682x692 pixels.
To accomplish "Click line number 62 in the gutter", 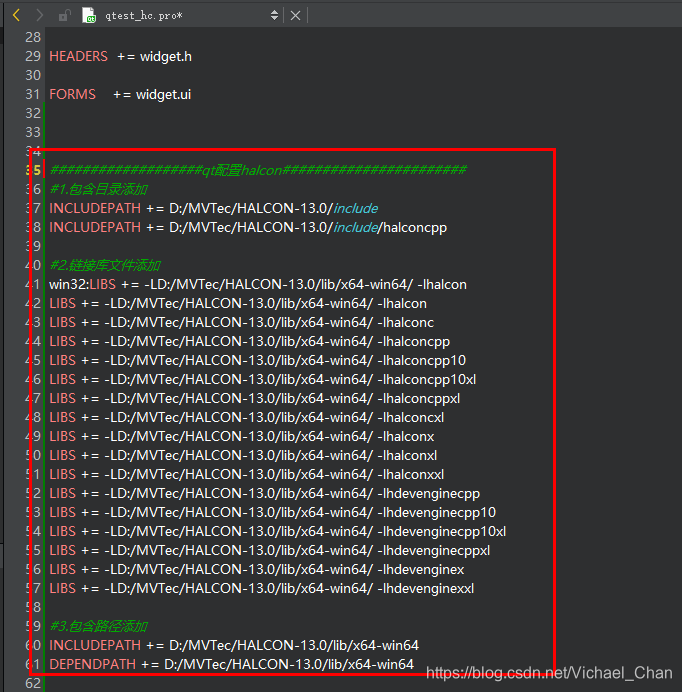I will (33, 683).
